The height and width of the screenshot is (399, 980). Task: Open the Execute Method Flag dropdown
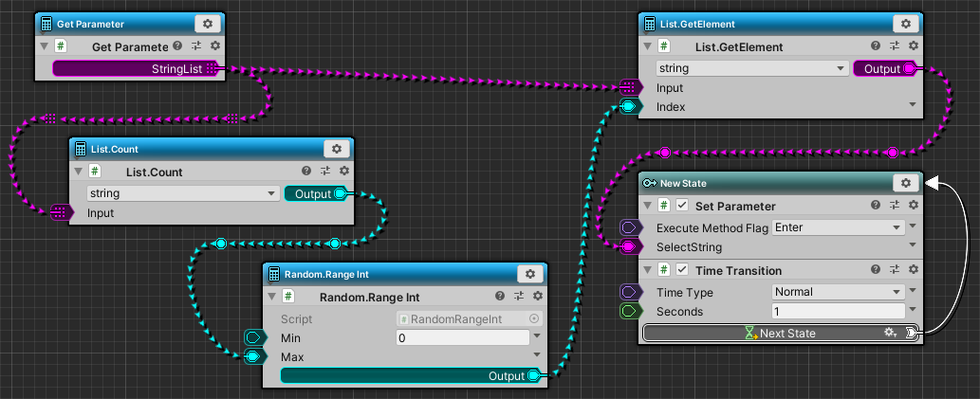pyautogui.click(x=837, y=227)
